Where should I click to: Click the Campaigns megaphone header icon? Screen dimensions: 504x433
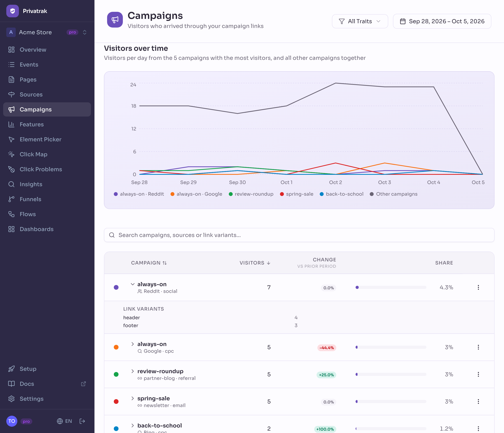115,20
